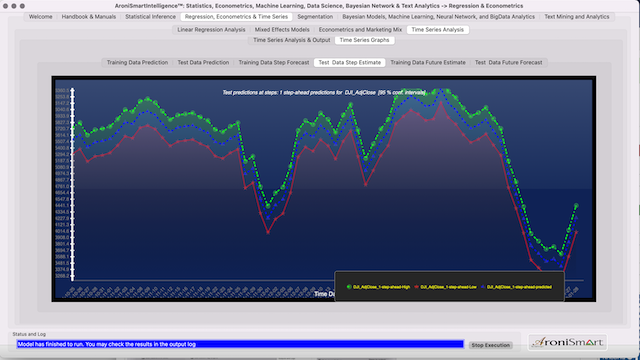
Task: Select the Time Series Graphs tab
Action: pos(364,40)
